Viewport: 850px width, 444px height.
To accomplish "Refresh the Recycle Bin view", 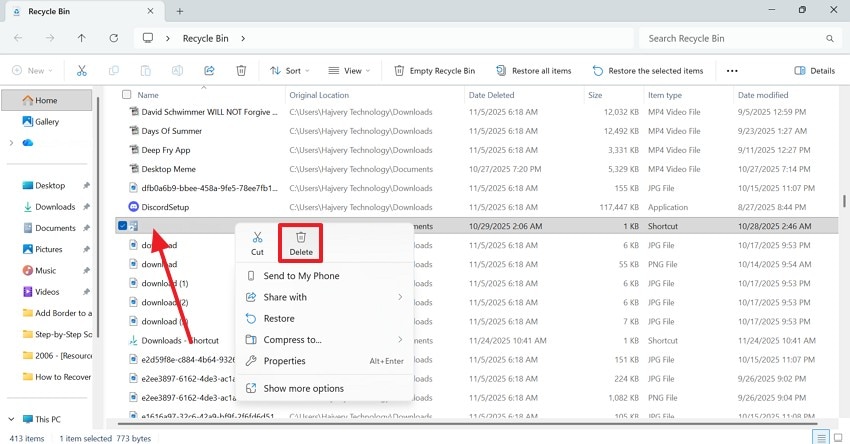I will pos(113,38).
